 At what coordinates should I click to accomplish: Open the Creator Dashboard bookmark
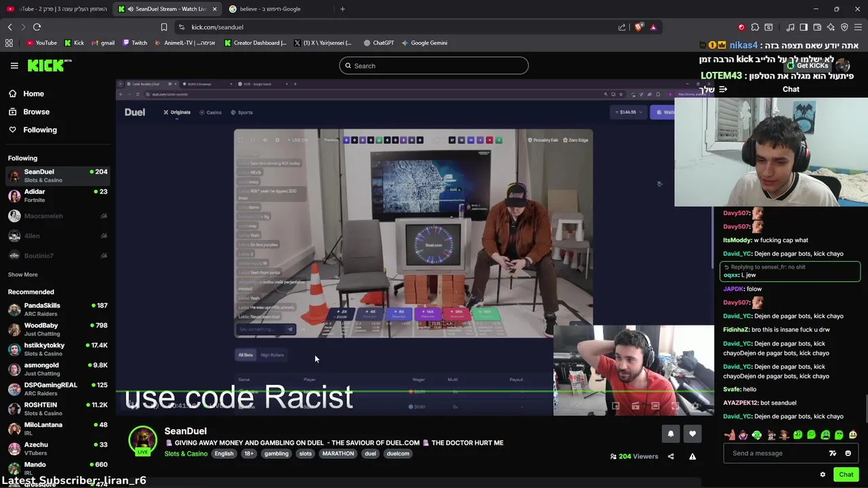pos(256,43)
